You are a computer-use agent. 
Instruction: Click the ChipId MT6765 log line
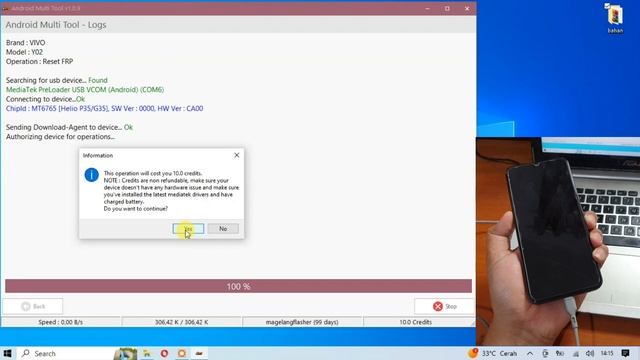(104, 108)
